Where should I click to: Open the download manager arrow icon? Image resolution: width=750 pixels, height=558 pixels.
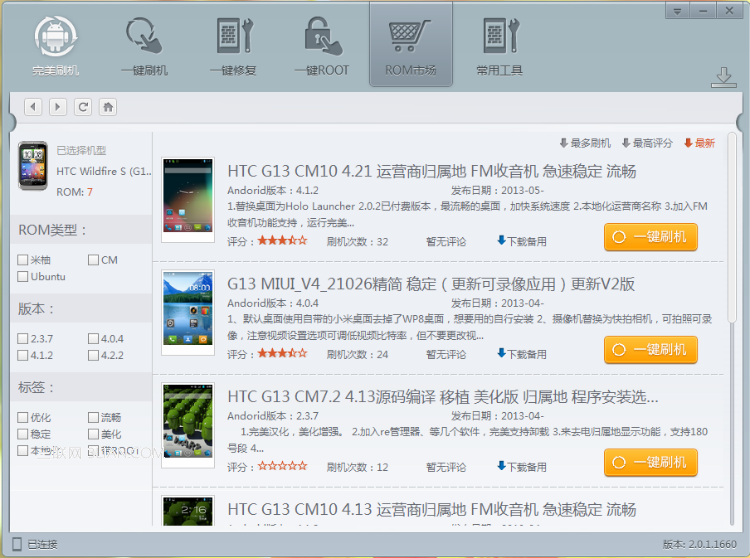[723, 77]
